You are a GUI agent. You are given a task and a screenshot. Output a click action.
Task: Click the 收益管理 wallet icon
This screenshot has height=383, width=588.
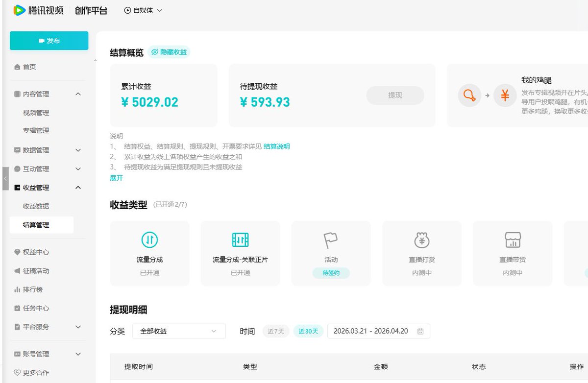[x=17, y=188]
